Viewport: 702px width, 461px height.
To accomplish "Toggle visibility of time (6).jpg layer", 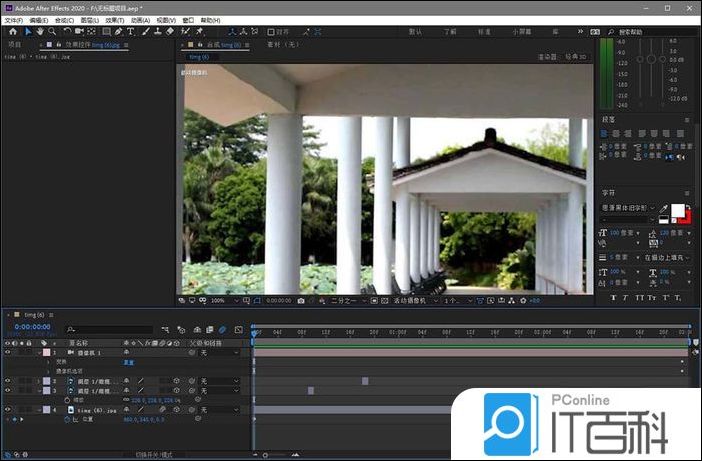I will click(x=7, y=409).
